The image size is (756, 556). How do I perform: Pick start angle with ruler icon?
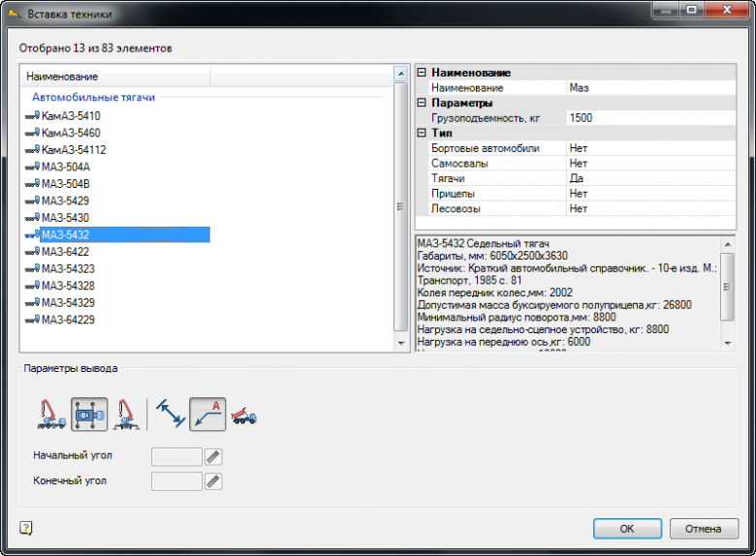pyautogui.click(x=213, y=457)
